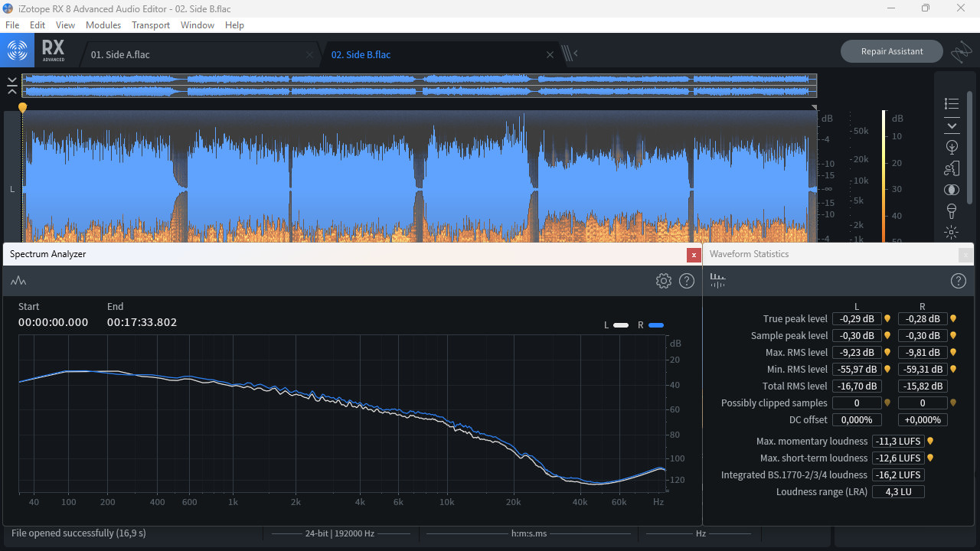Open the Modules menu

pyautogui.click(x=103, y=25)
